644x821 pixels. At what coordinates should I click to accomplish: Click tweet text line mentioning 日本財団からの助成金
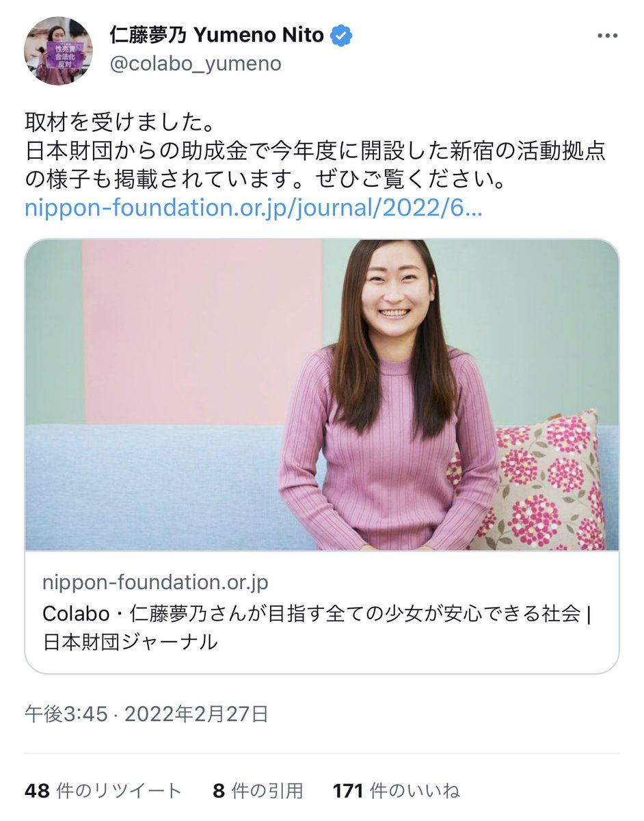point(315,152)
